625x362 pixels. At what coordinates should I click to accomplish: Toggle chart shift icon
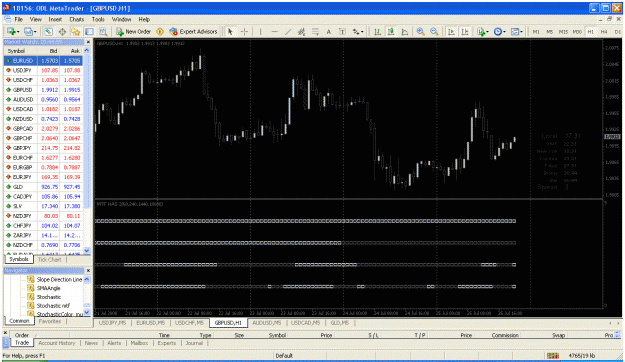(465, 31)
